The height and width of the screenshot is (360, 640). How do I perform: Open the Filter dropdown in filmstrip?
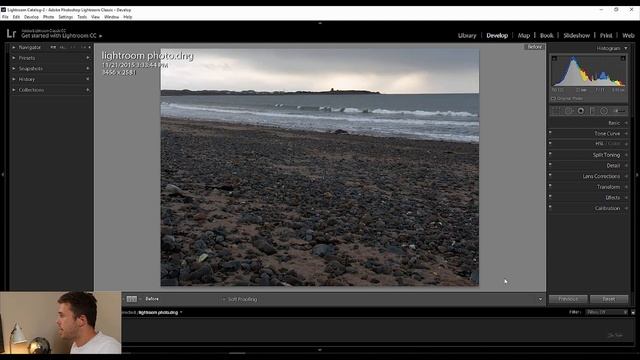606,312
